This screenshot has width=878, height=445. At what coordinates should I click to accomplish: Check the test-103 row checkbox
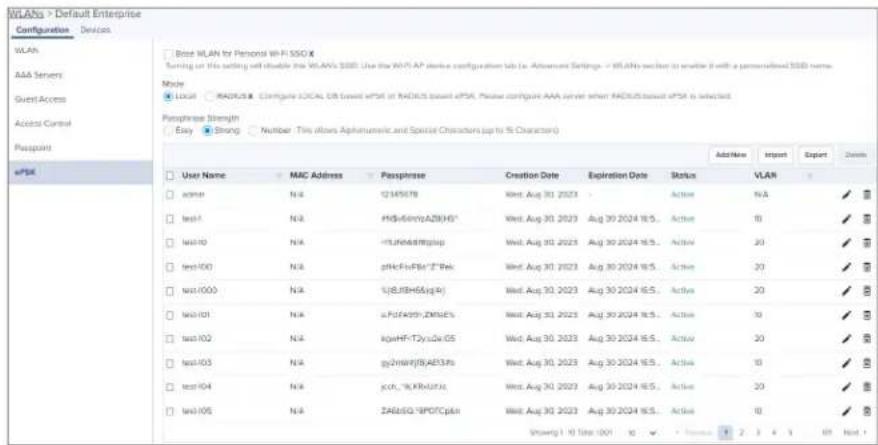(x=169, y=363)
